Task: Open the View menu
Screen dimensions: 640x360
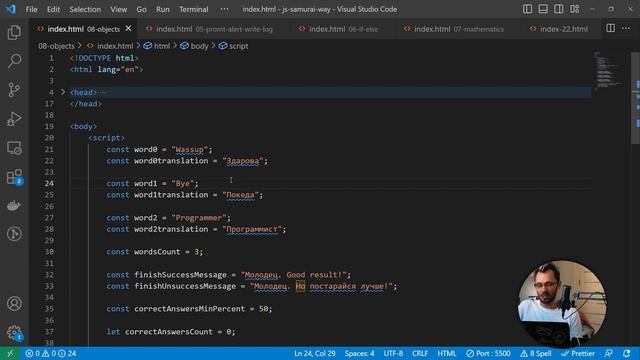Action: [x=118, y=9]
